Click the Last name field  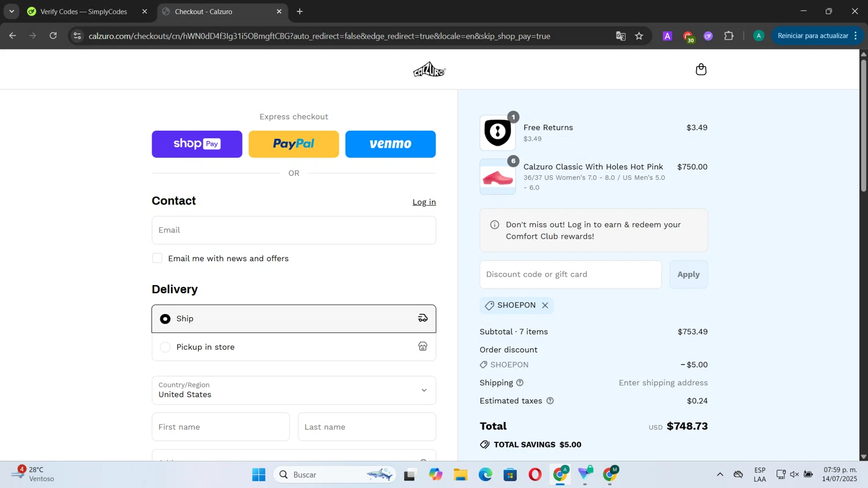(367, 427)
